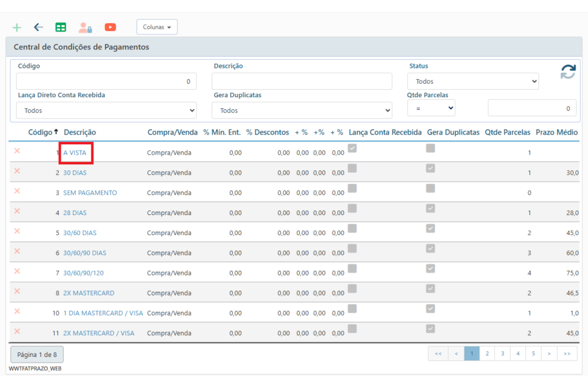Jump to the first page
Screen dimensions: 588x376
tap(438, 354)
